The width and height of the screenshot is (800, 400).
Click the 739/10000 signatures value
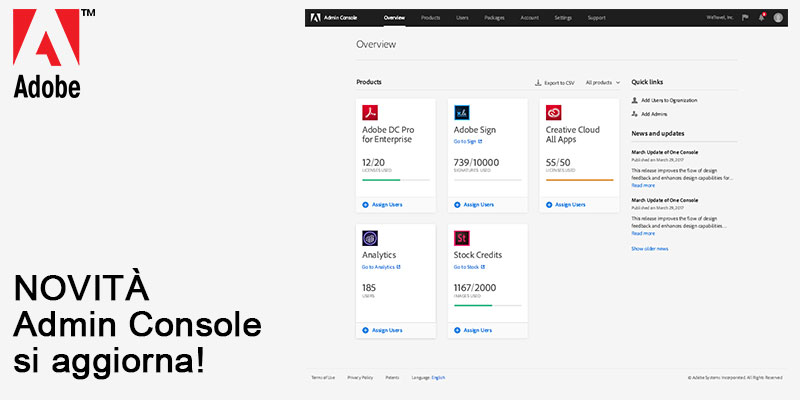coord(477,163)
